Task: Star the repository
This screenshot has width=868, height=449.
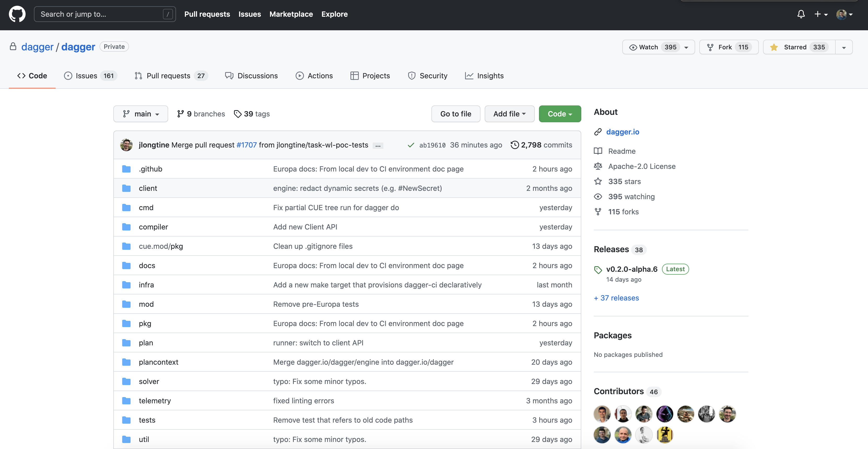Action: [x=798, y=47]
